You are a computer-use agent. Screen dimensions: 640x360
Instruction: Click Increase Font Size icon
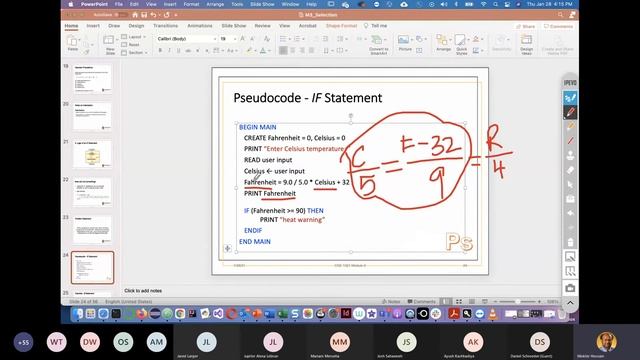242,39
